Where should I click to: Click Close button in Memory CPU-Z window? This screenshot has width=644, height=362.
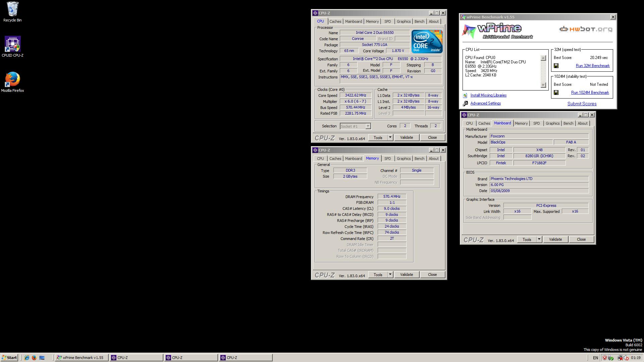coord(432,275)
